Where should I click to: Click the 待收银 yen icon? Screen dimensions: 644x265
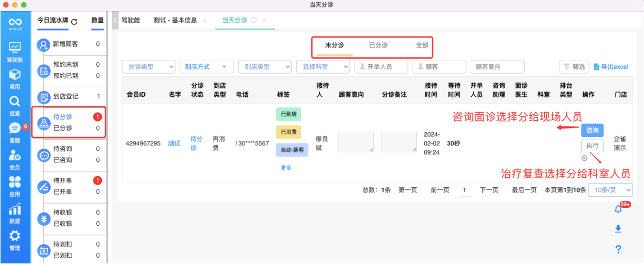(43, 218)
